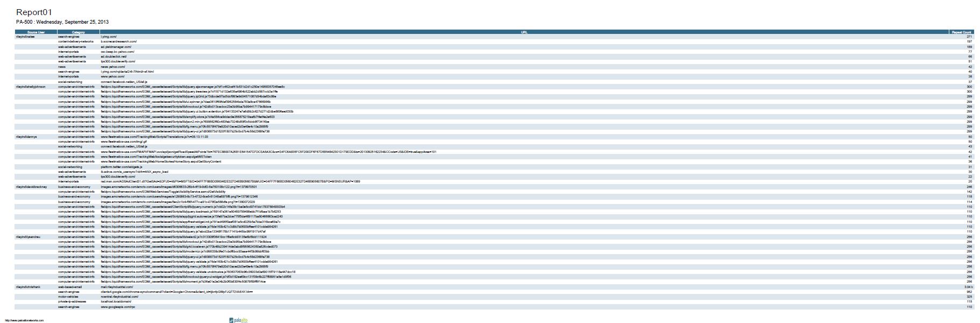This screenshot has height=323, width=980.
Task: Select URL containing 'ui.spinner.js'
Action: [186, 102]
